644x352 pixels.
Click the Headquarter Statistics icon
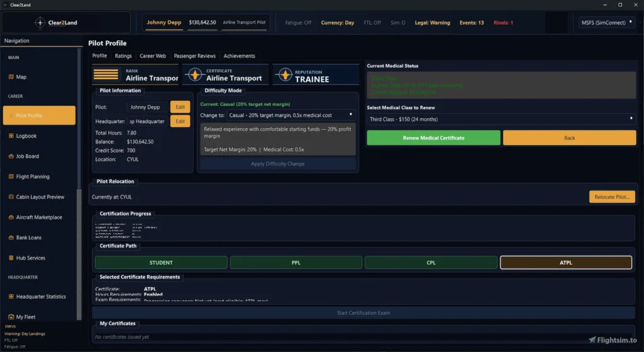[x=11, y=297]
